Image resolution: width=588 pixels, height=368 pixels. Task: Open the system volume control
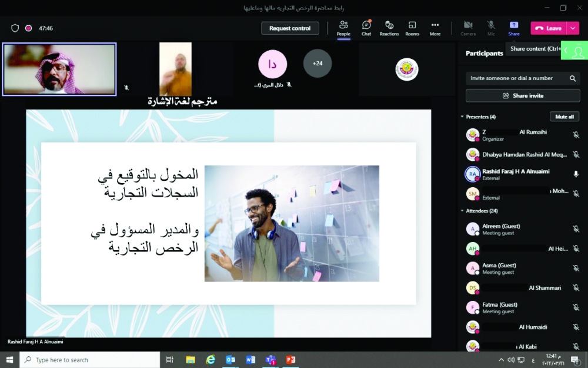pos(511,360)
